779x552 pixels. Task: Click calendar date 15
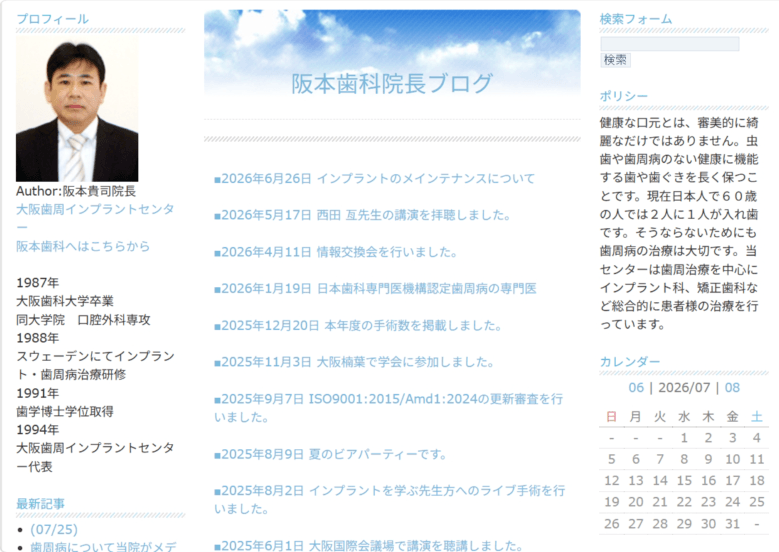point(684,480)
